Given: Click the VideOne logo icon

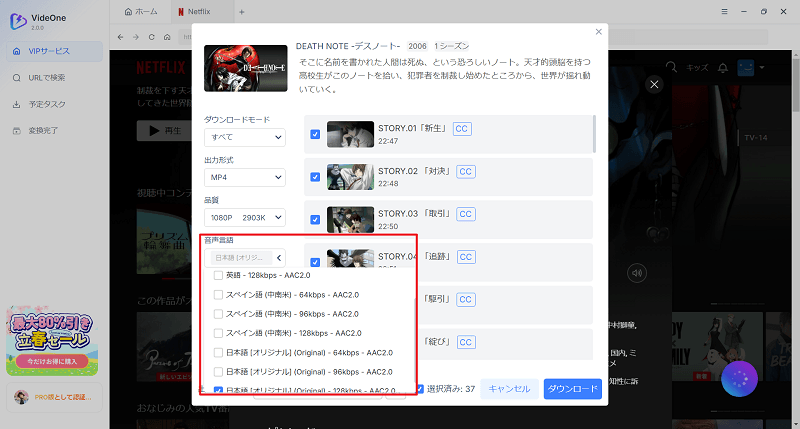Looking at the screenshot, I should coord(18,21).
